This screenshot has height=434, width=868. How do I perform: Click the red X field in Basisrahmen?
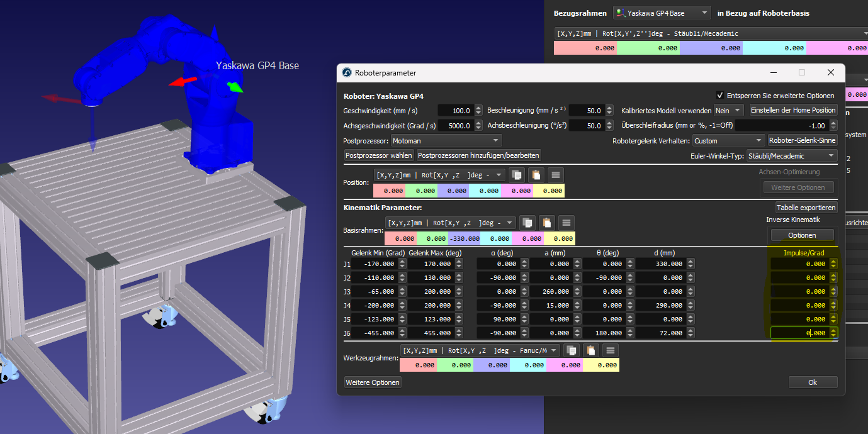400,239
